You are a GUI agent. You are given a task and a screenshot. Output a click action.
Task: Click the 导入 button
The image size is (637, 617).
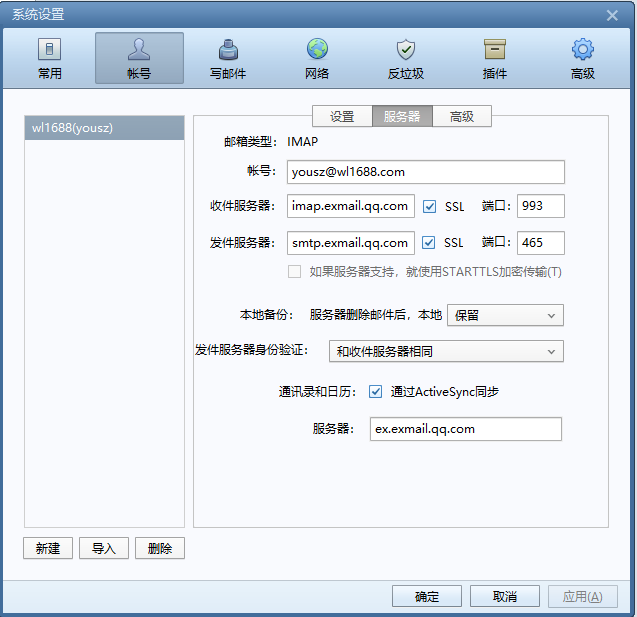coord(104,548)
